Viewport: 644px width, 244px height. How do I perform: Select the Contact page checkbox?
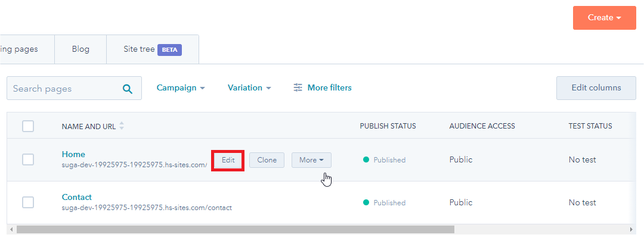(x=28, y=202)
